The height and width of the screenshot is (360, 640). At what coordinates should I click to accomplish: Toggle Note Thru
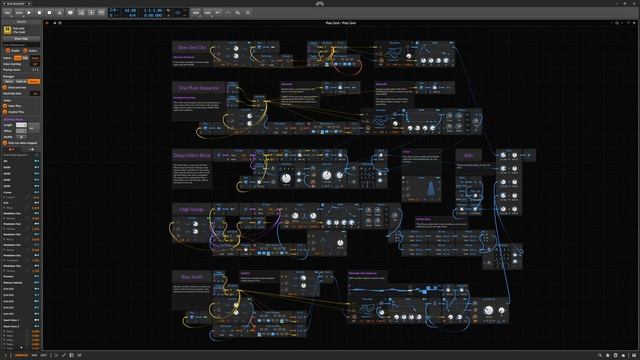point(5,106)
